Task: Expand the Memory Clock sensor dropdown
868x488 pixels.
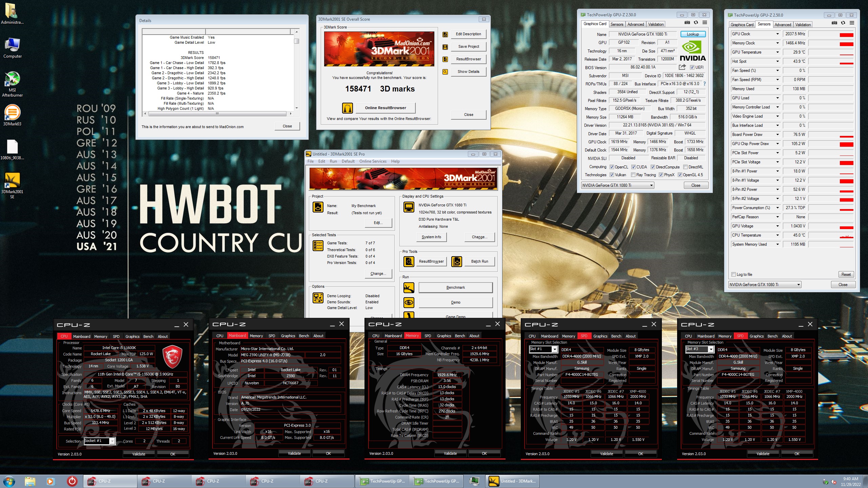Action: [x=777, y=43]
